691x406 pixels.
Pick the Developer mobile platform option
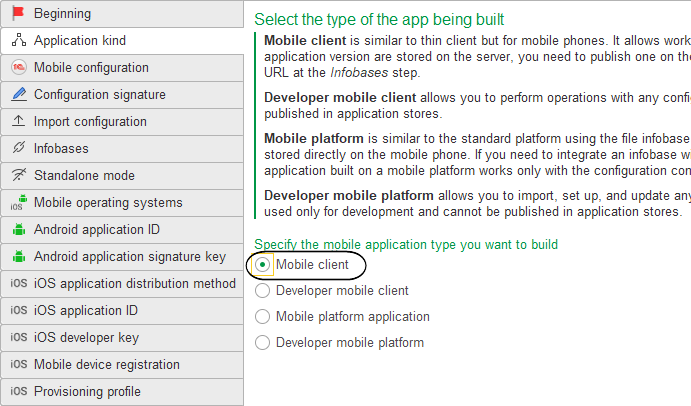pyautogui.click(x=263, y=343)
